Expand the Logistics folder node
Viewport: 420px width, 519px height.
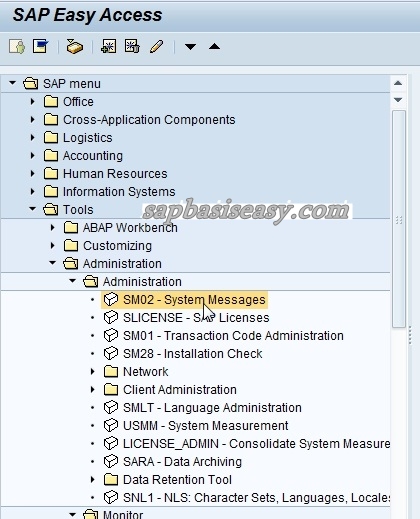pos(32,137)
